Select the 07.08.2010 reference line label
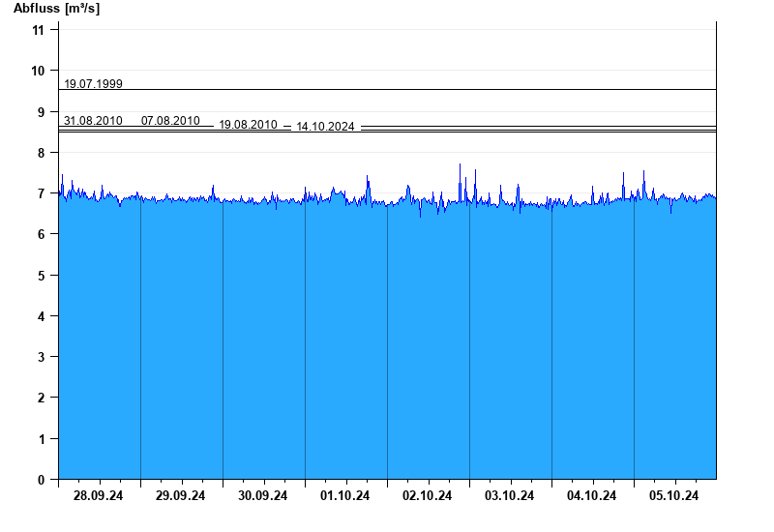This screenshot has width=774, height=532. pyautogui.click(x=170, y=121)
